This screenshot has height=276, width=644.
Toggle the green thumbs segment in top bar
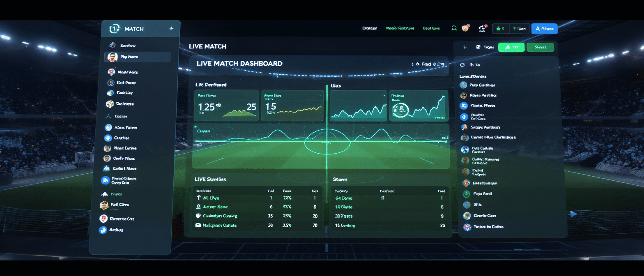(501, 28)
